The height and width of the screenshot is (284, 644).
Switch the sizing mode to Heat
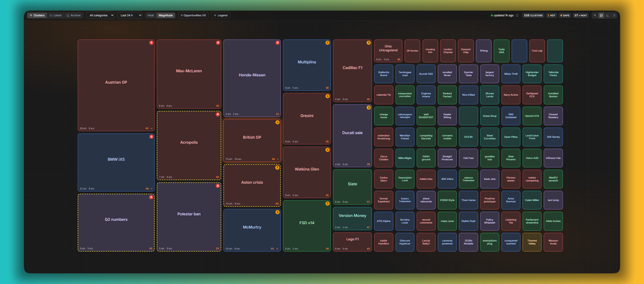point(151,15)
